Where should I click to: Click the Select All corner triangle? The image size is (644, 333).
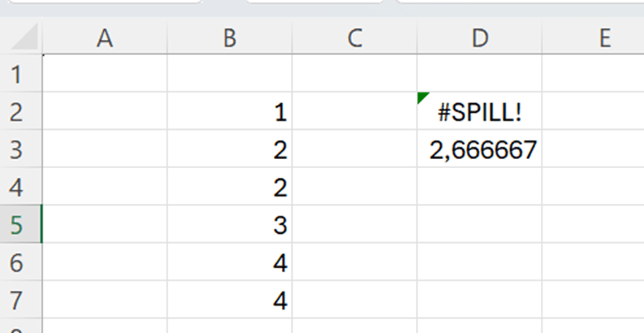[26, 37]
